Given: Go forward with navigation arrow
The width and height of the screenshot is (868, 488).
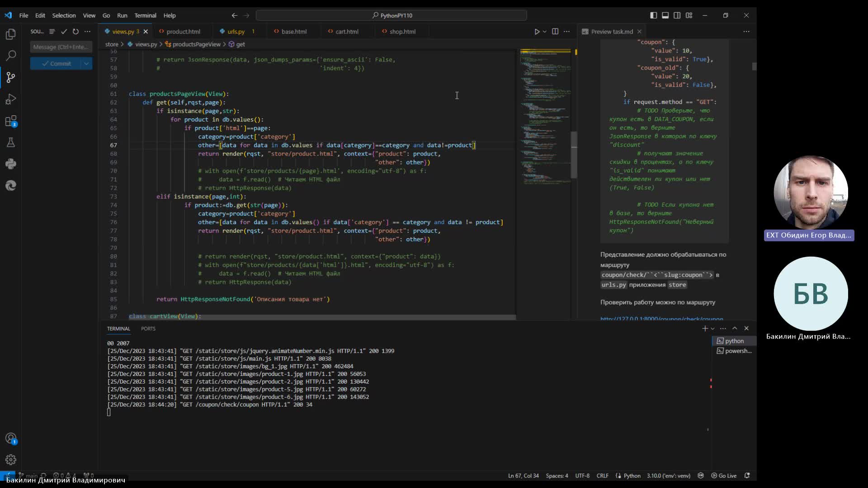Looking at the screenshot, I should (246, 15).
